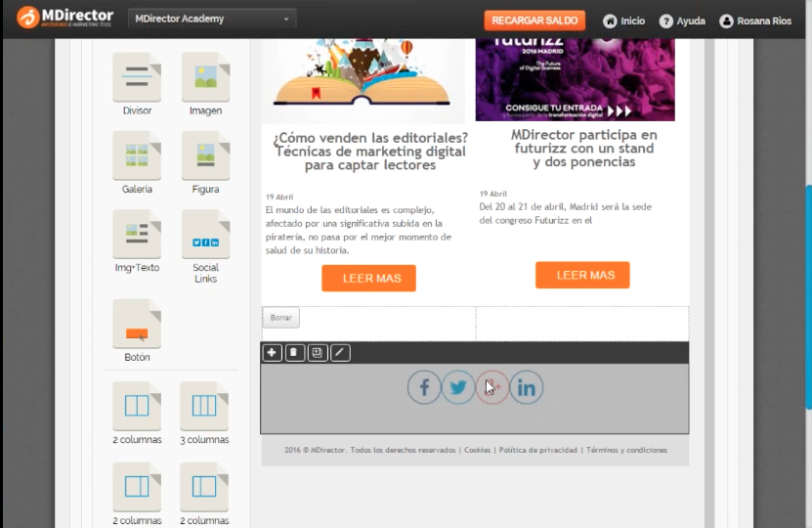Click the trash delete-block toolbar icon
The width and height of the screenshot is (812, 528).
(x=294, y=353)
